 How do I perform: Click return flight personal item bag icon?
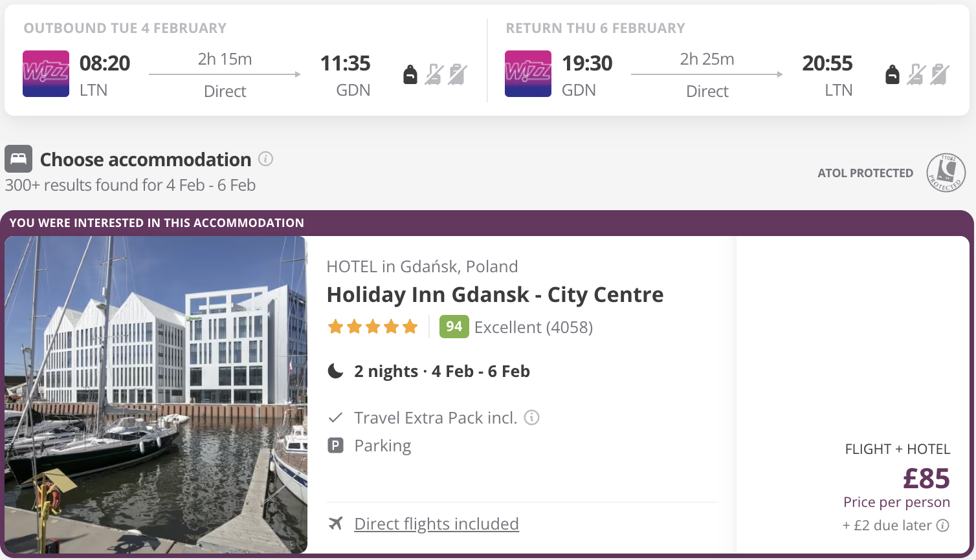coord(893,75)
